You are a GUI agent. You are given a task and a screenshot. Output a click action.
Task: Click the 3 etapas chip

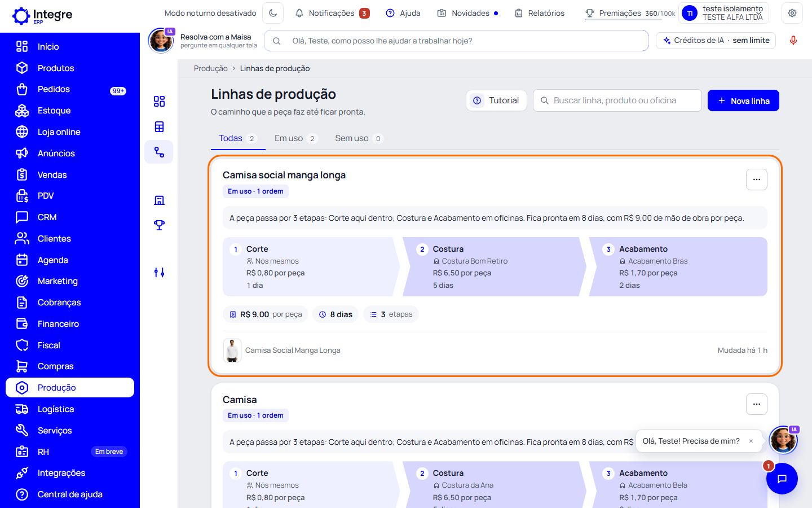391,314
